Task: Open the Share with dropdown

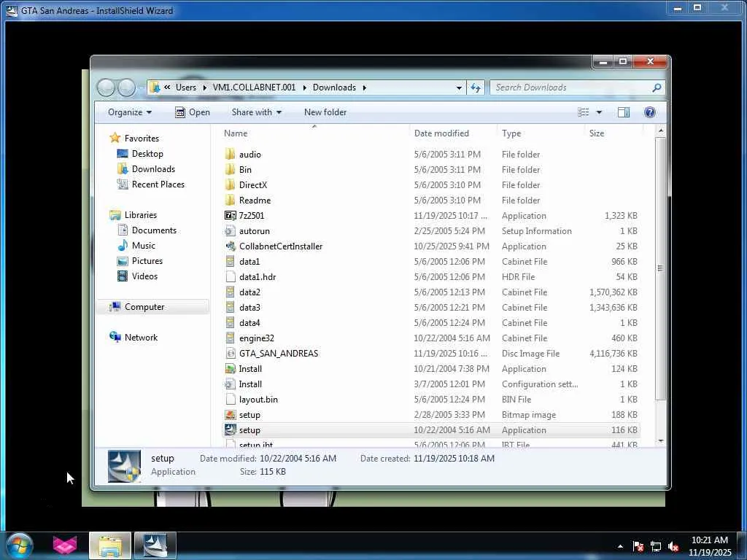Action: [x=256, y=112]
